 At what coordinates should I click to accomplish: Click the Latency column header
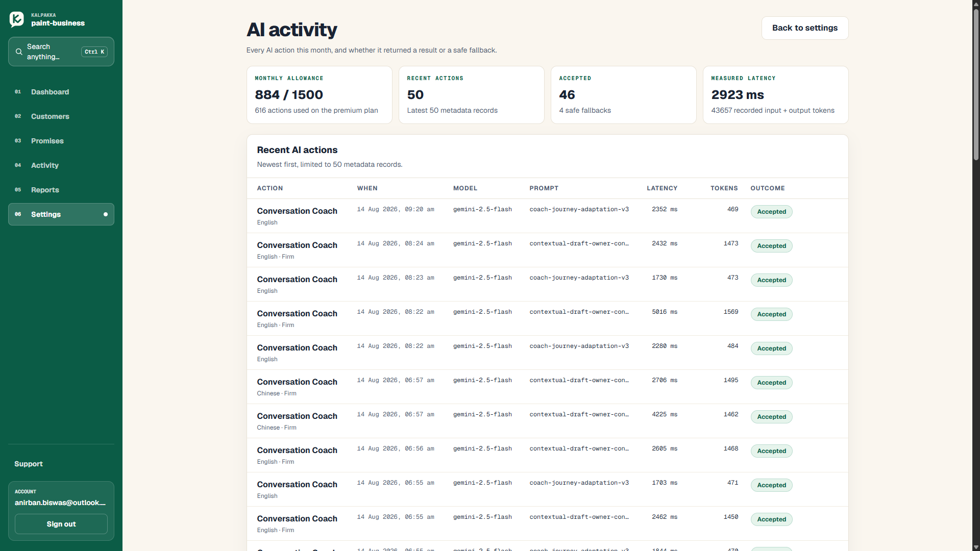(662, 188)
